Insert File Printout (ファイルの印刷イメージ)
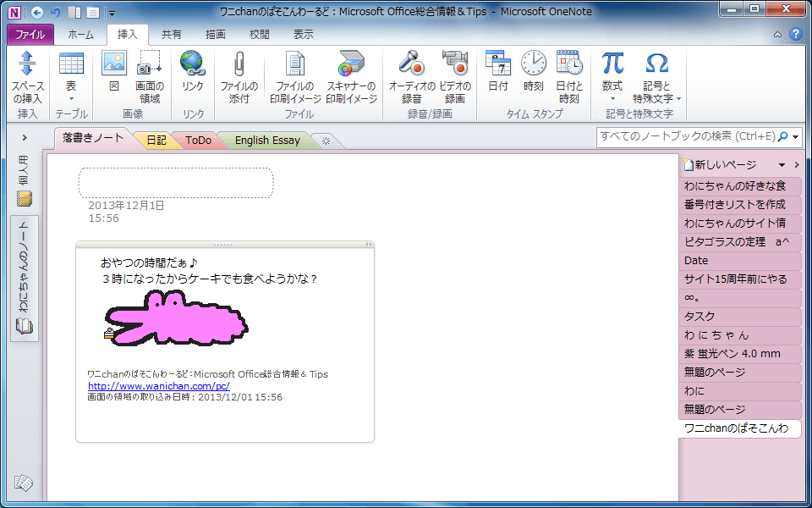The image size is (812, 508). pos(295,78)
